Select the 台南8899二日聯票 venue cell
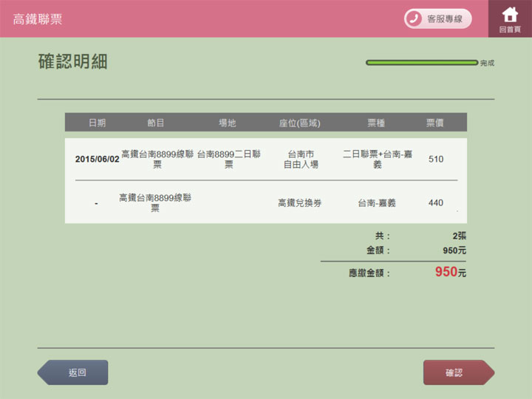This screenshot has height=399, width=532. 228,159
